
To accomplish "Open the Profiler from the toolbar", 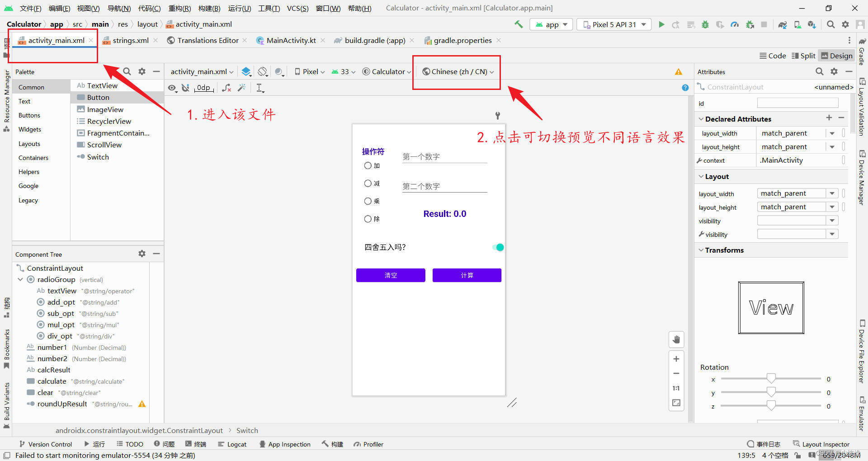I will (x=735, y=24).
